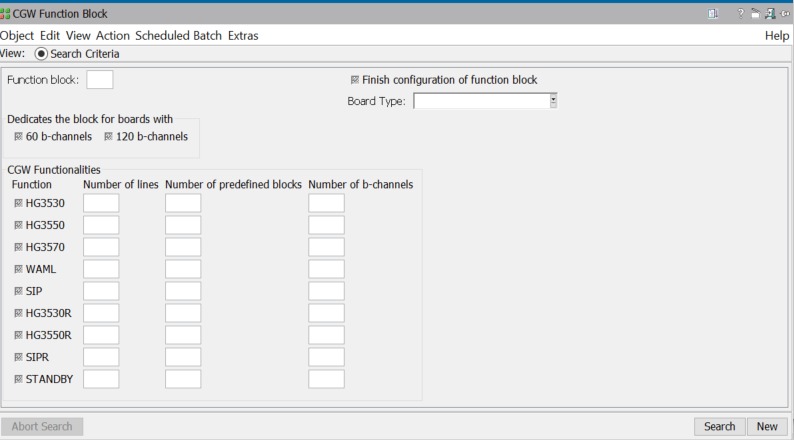Viewport: 794px width, 440px height.
Task: Click HG3530 Number of lines field
Action: (101, 203)
